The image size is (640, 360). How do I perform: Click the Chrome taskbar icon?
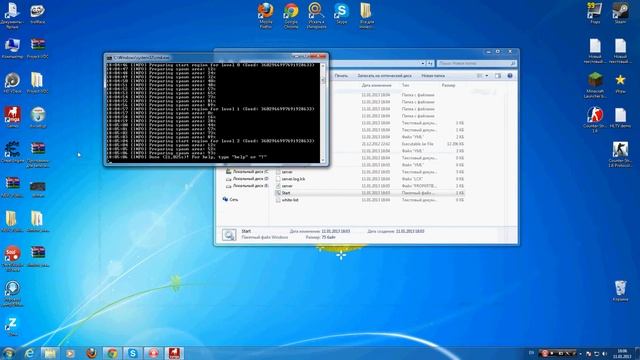click(x=112, y=353)
